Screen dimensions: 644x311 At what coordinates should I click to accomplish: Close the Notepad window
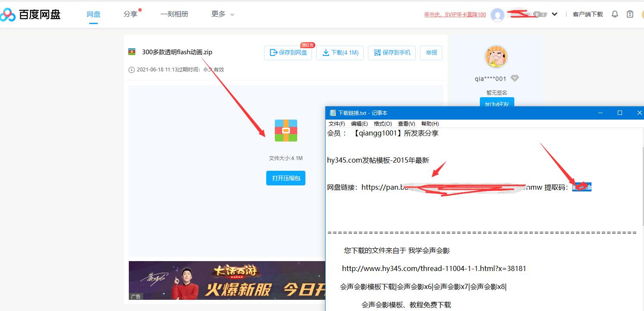639,113
